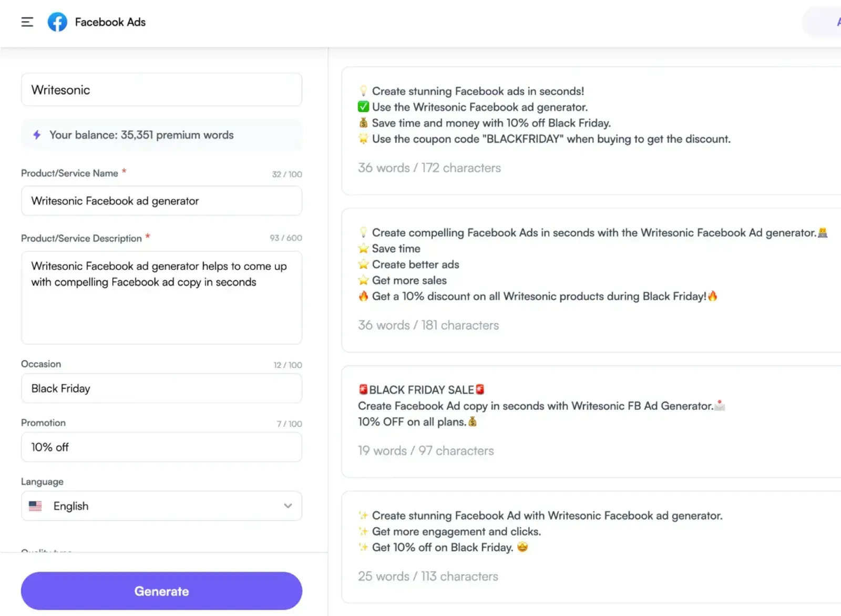Click the partially visible button in top right
This screenshot has height=616, width=841.
pos(825,22)
